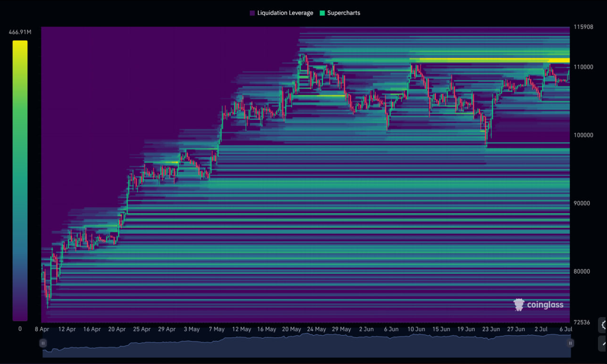Click the 72536 price axis label
607x364 pixels.
[582, 322]
